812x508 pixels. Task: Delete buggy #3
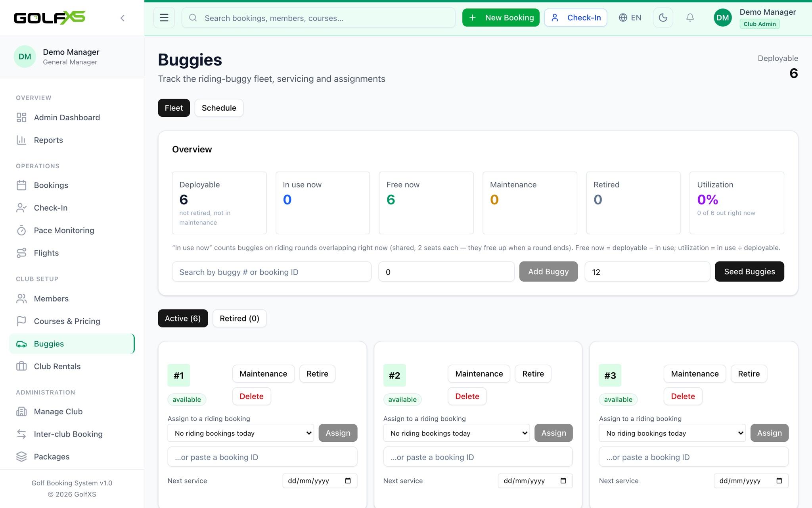pos(683,396)
